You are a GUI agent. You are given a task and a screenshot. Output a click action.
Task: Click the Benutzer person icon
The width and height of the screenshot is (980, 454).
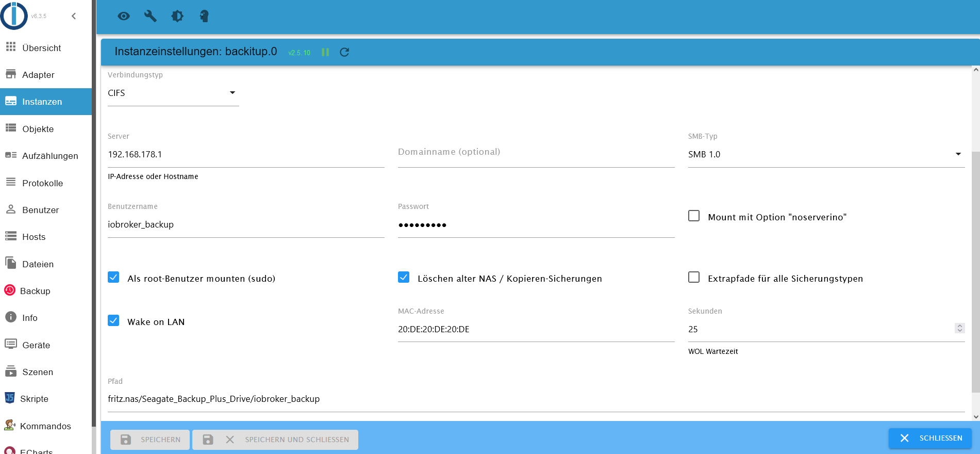click(x=11, y=209)
